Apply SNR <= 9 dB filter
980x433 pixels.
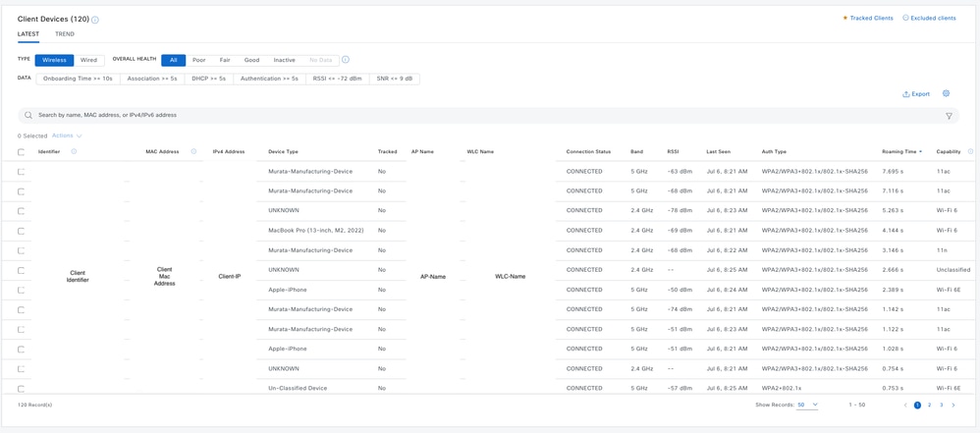[x=395, y=79]
